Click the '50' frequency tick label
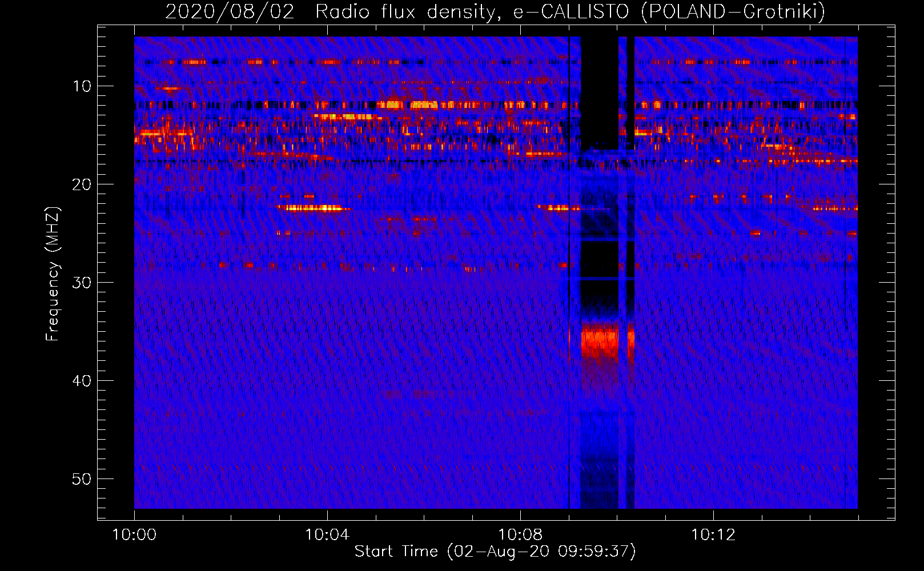 tap(82, 479)
